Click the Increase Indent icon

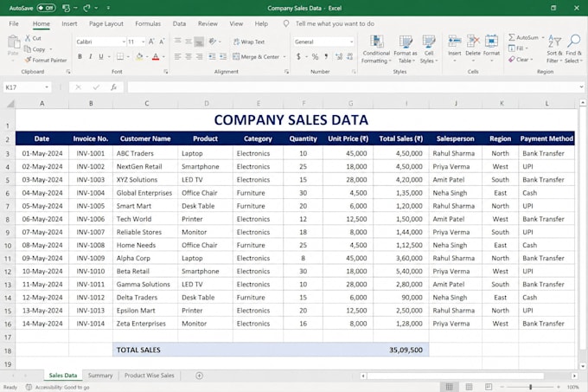pos(223,56)
